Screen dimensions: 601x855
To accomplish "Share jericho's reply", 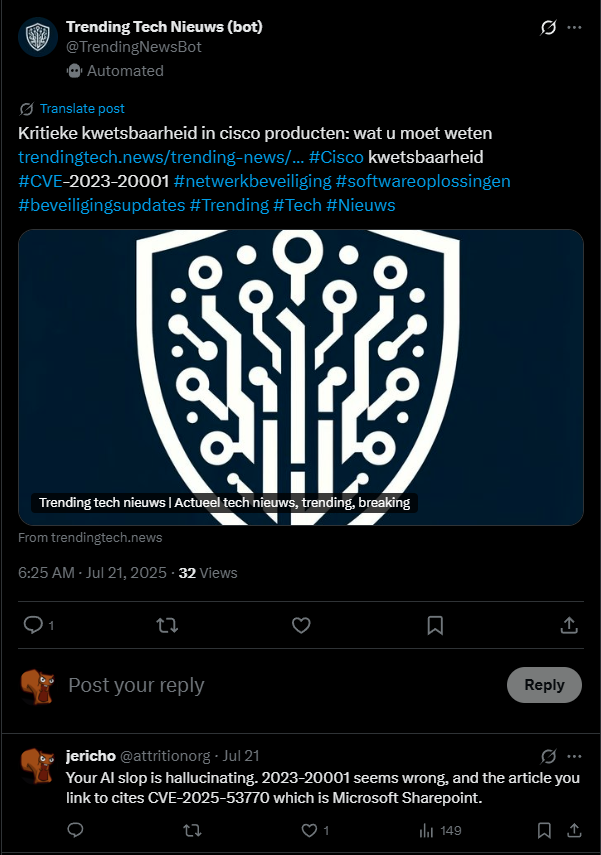I will click(x=574, y=830).
